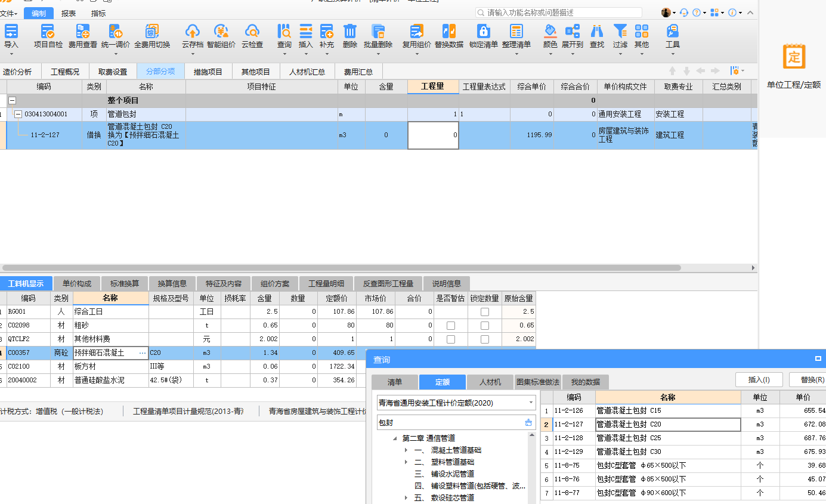Click the 补充 supplement icon
826x504 pixels.
point(326,31)
